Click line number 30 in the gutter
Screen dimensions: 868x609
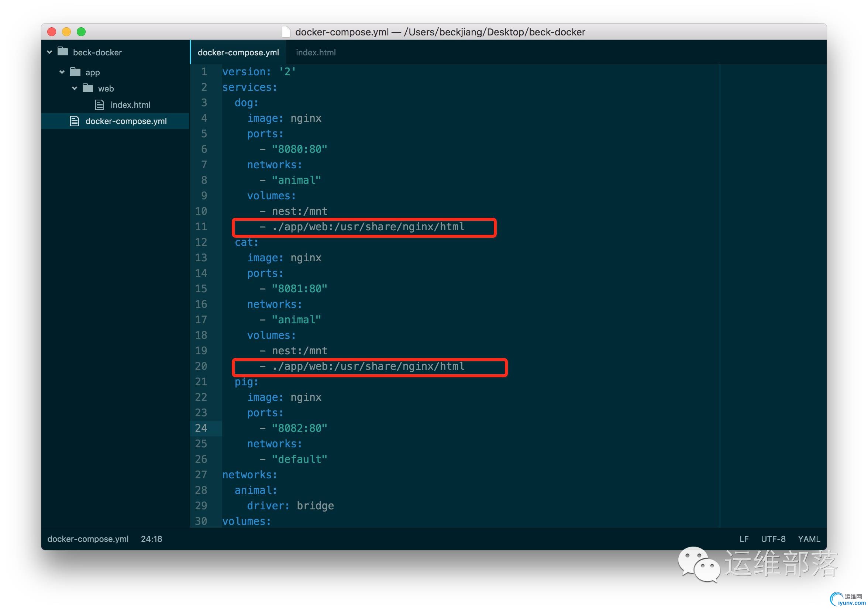[201, 521]
